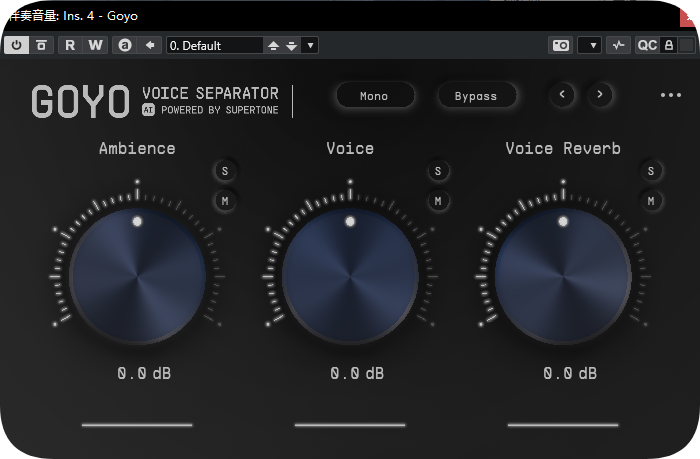Screen dimensions: 700x459
Task: Solo the Voice channel (S)
Action: [438, 171]
